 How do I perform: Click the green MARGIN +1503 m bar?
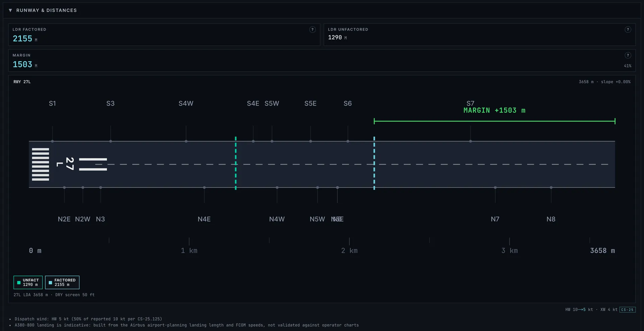coord(494,121)
